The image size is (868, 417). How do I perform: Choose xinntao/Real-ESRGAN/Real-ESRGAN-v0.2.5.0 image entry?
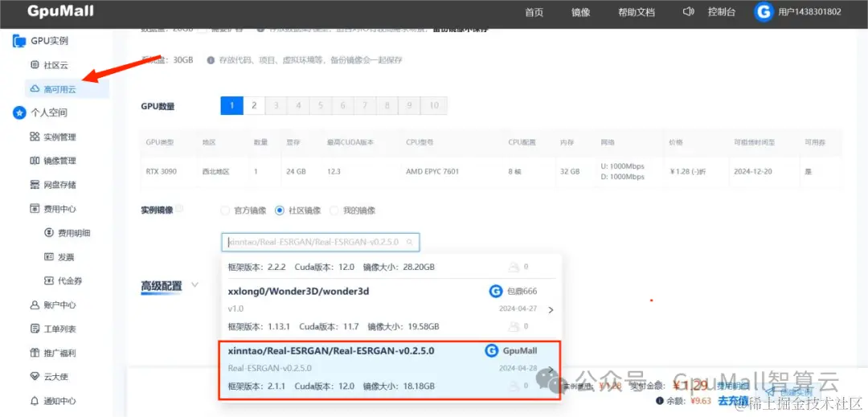(x=391, y=370)
